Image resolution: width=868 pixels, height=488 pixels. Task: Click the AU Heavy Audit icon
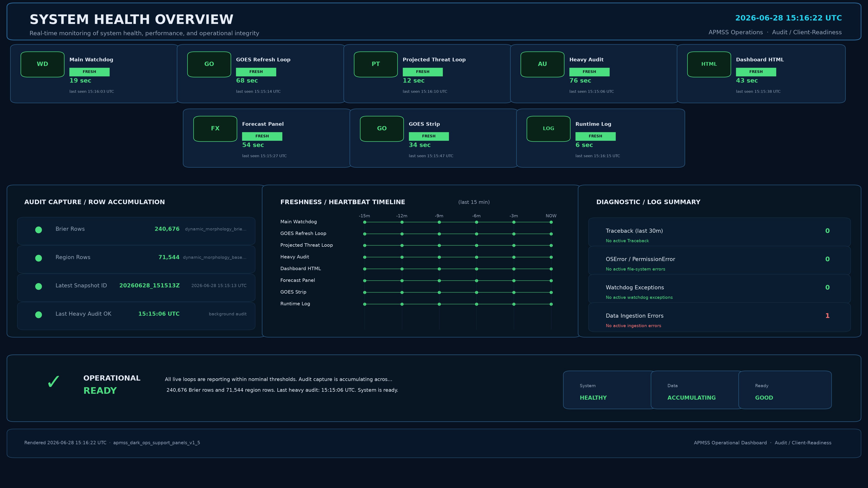(542, 64)
